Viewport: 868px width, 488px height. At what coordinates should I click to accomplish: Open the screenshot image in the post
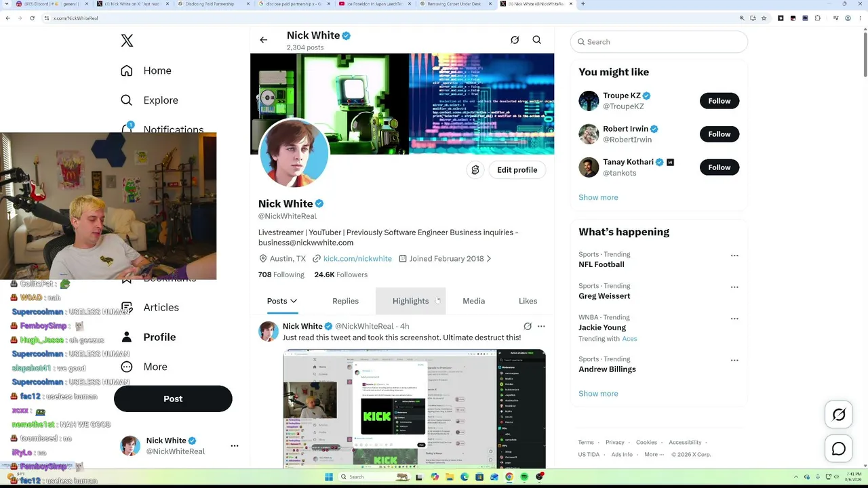414,409
